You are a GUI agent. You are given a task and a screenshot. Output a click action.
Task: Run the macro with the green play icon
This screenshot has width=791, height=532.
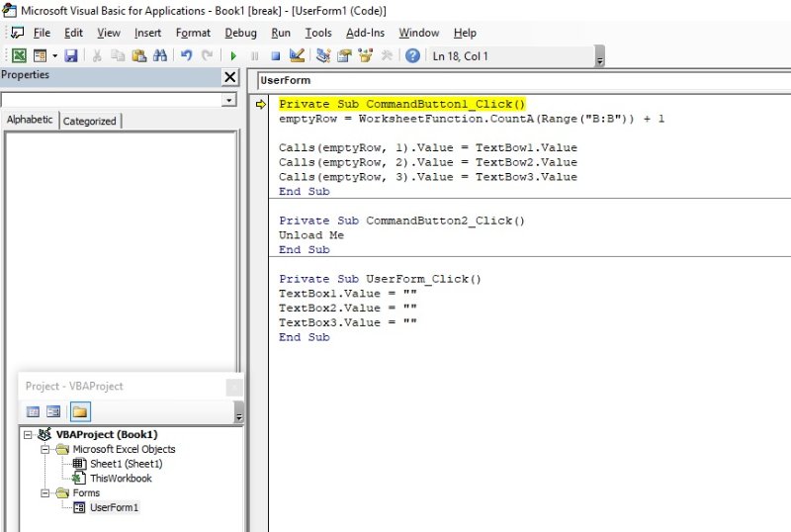click(x=232, y=56)
